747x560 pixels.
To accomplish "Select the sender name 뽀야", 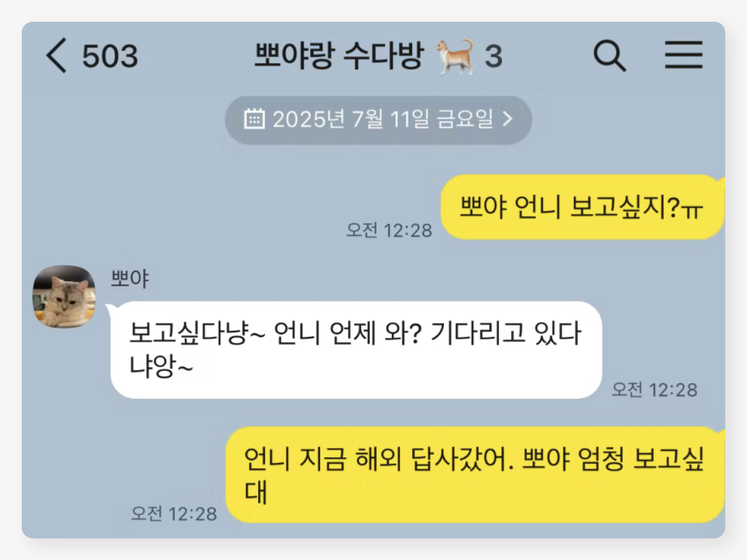I will [129, 279].
